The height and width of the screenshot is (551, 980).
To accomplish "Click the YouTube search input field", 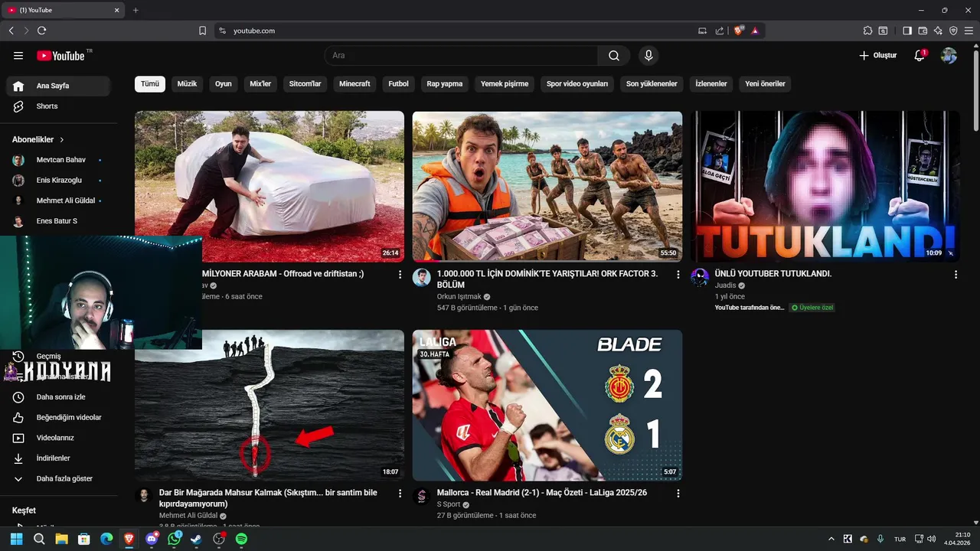I will 461,56.
